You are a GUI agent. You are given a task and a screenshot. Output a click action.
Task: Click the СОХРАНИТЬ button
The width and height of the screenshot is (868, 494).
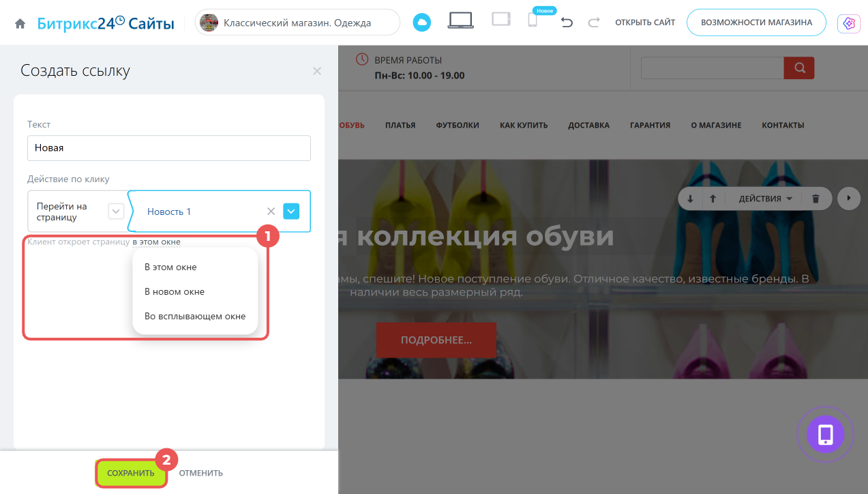pos(131,473)
